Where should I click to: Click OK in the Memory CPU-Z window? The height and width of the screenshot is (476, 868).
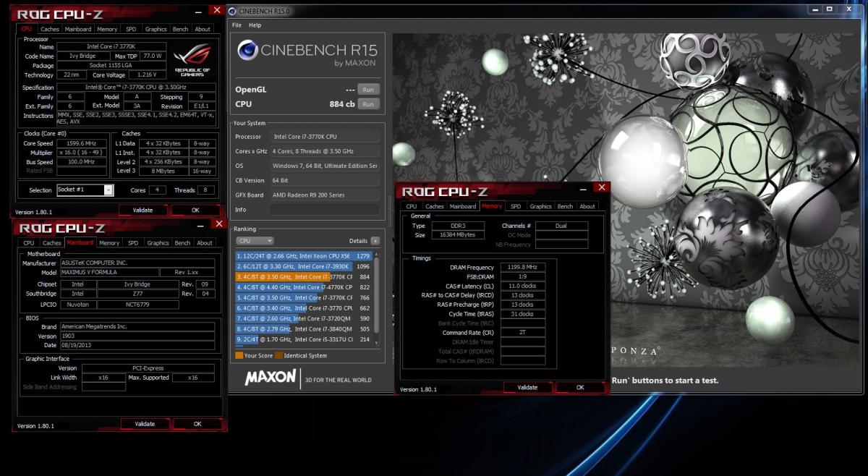click(x=580, y=388)
